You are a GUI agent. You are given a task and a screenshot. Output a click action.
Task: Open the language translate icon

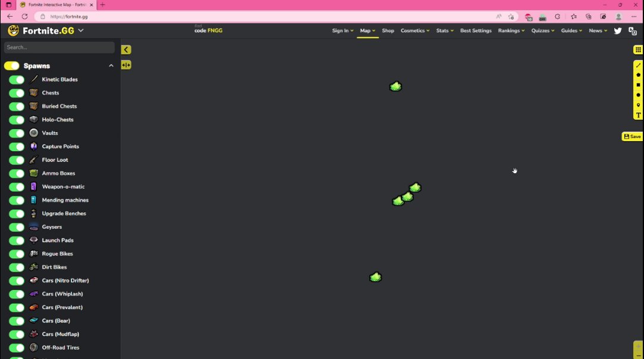point(633,31)
